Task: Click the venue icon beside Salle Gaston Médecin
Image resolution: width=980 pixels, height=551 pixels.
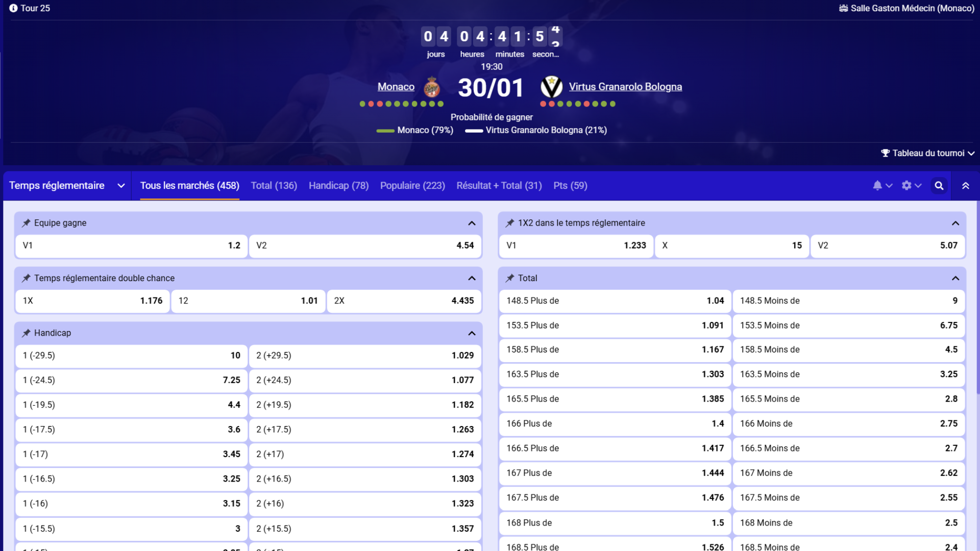Action: 845,8
